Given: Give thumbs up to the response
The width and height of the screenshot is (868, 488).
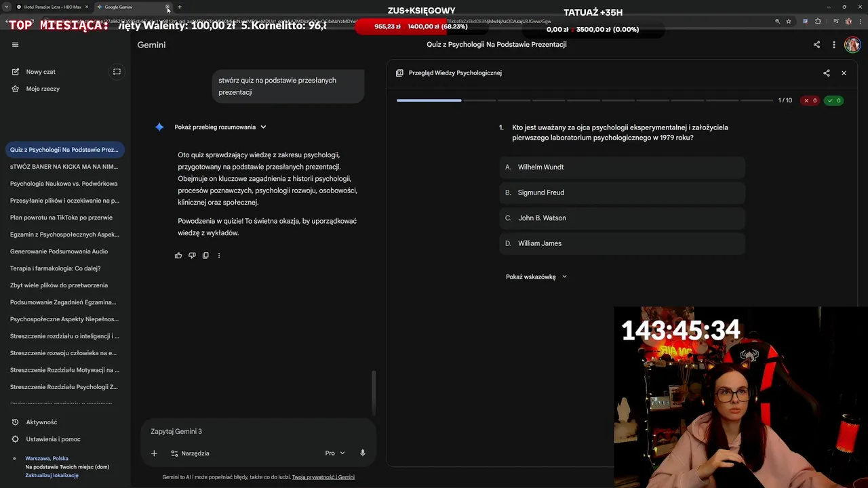Looking at the screenshot, I should click(x=178, y=256).
